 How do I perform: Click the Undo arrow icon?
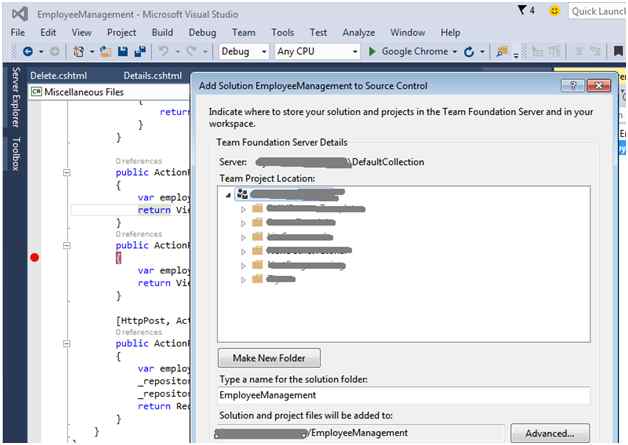click(163, 51)
